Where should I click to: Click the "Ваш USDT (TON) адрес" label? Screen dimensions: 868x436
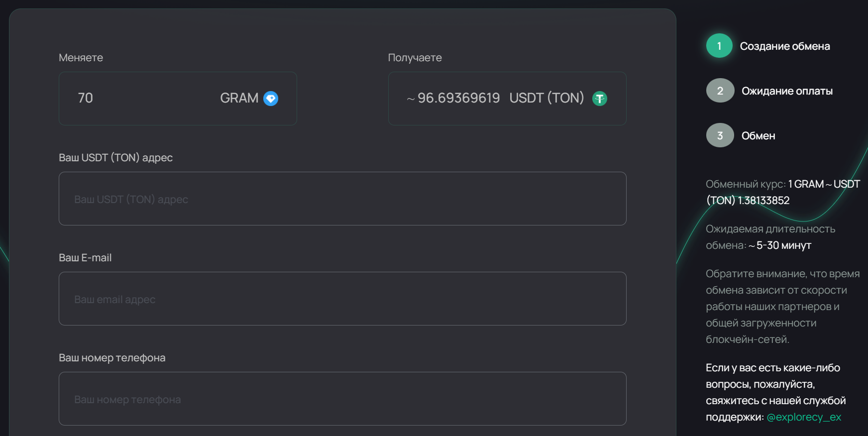[115, 158]
